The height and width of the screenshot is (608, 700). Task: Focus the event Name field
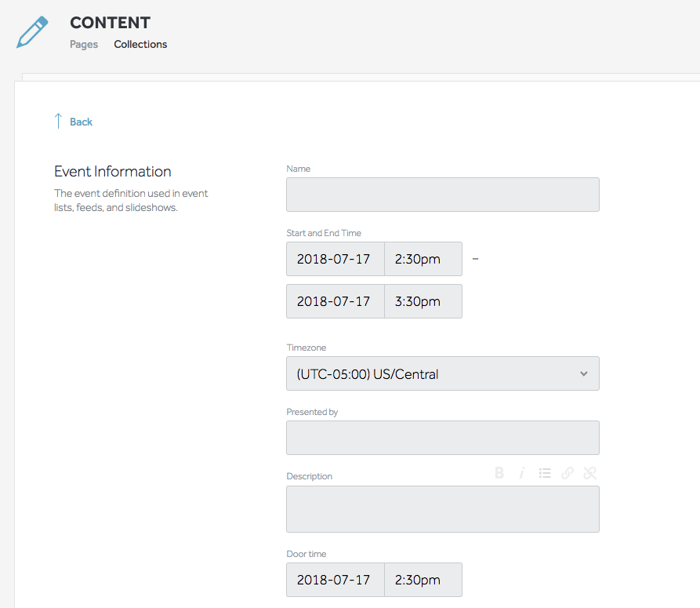(442, 195)
